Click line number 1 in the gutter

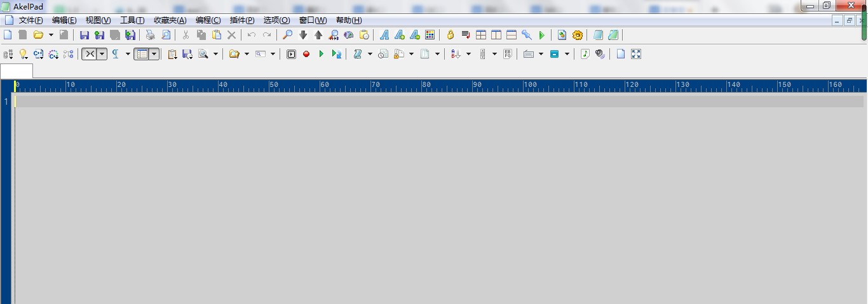(6, 101)
